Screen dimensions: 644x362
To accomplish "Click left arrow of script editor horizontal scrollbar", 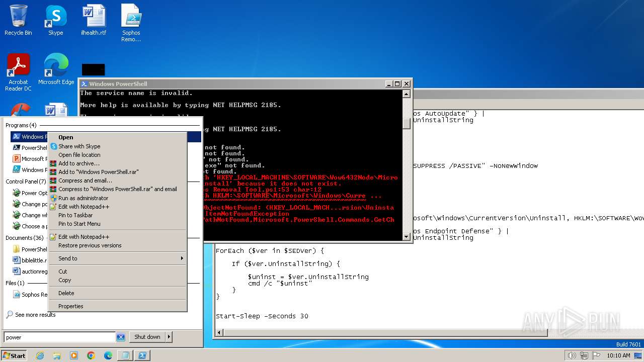I will pos(219,332).
